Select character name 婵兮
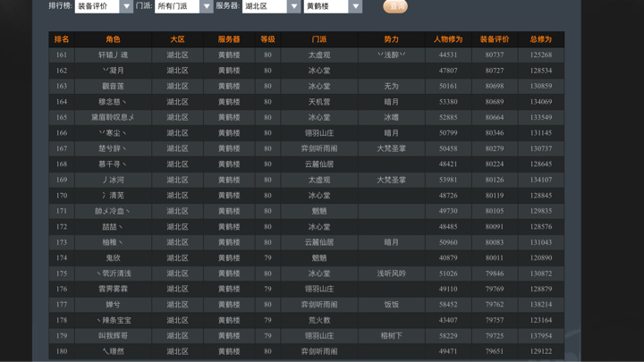 point(113,305)
